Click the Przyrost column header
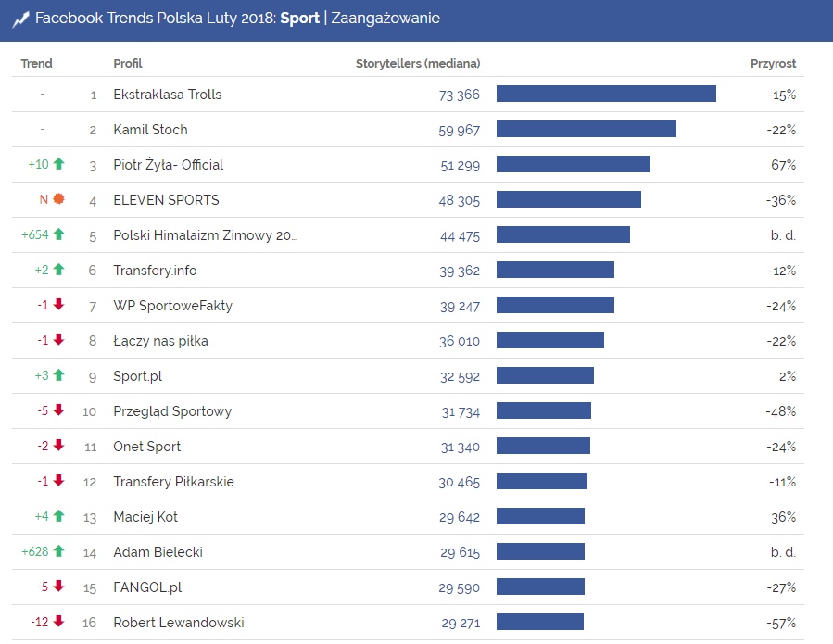The image size is (833, 644). [773, 64]
